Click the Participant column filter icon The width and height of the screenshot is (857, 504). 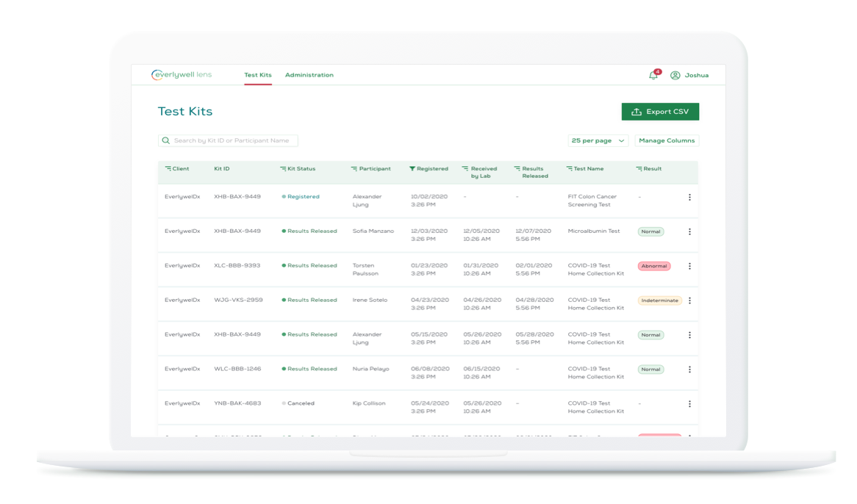click(x=354, y=169)
